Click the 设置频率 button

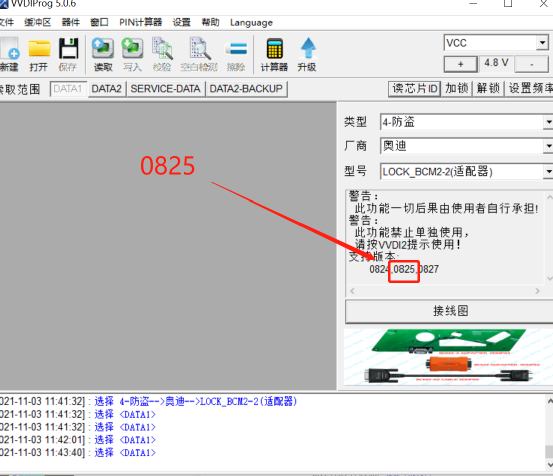click(x=530, y=89)
